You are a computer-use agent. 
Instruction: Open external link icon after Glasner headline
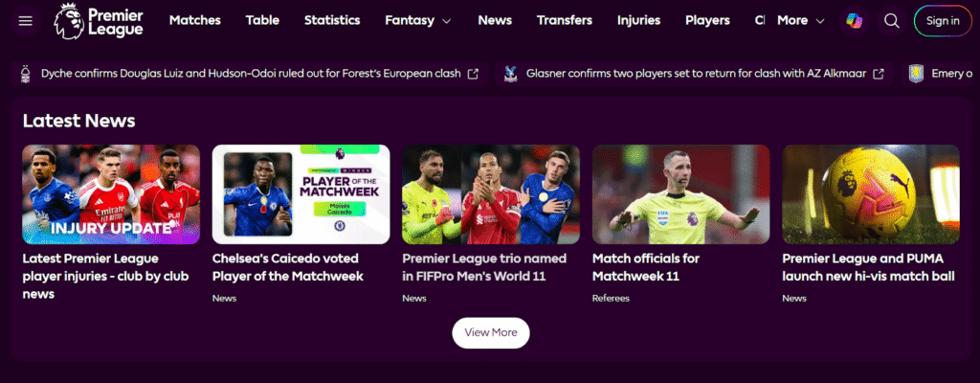(x=879, y=74)
